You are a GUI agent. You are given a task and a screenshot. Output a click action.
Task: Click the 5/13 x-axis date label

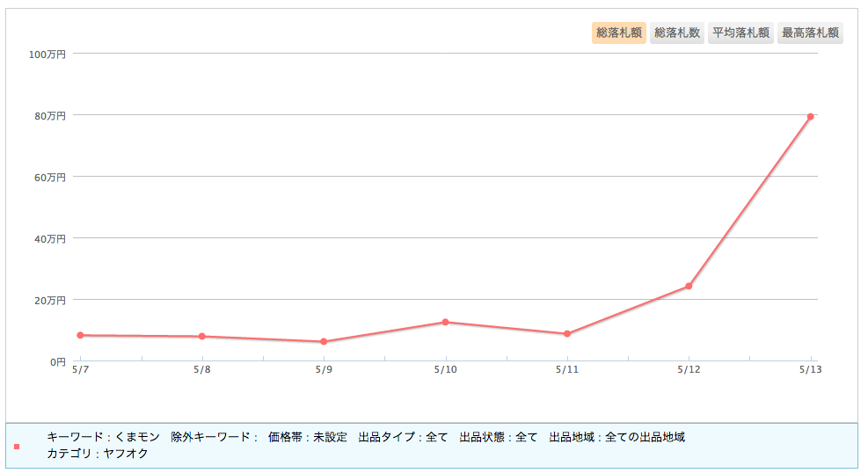coord(810,370)
